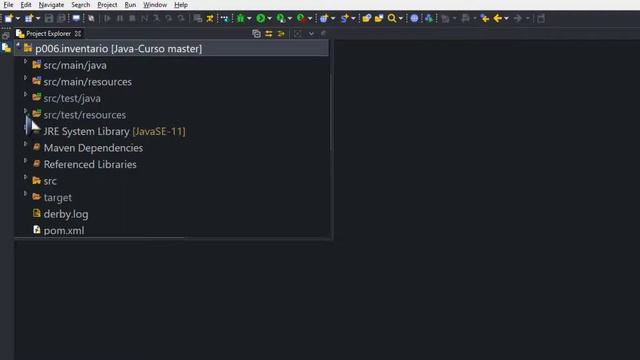Click the Open Type folder icon

(366, 18)
